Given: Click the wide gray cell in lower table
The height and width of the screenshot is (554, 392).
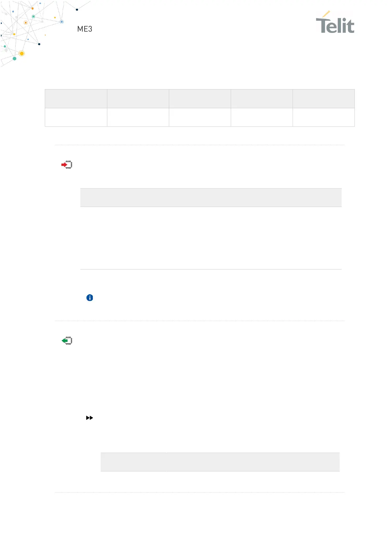Looking at the screenshot, I should point(253,462).
